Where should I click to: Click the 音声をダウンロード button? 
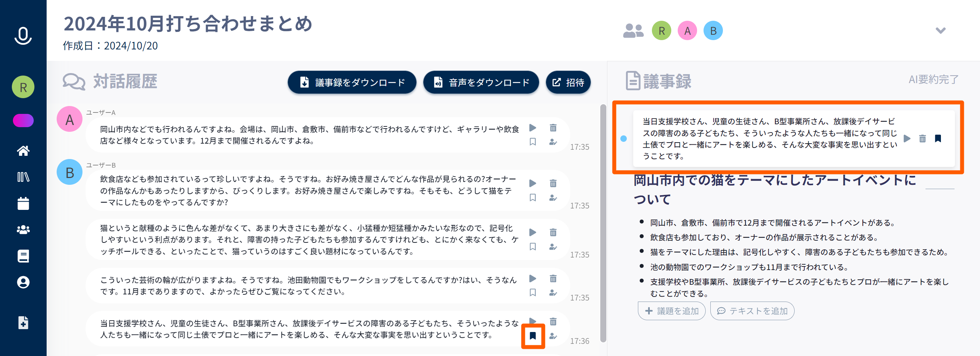[481, 82]
